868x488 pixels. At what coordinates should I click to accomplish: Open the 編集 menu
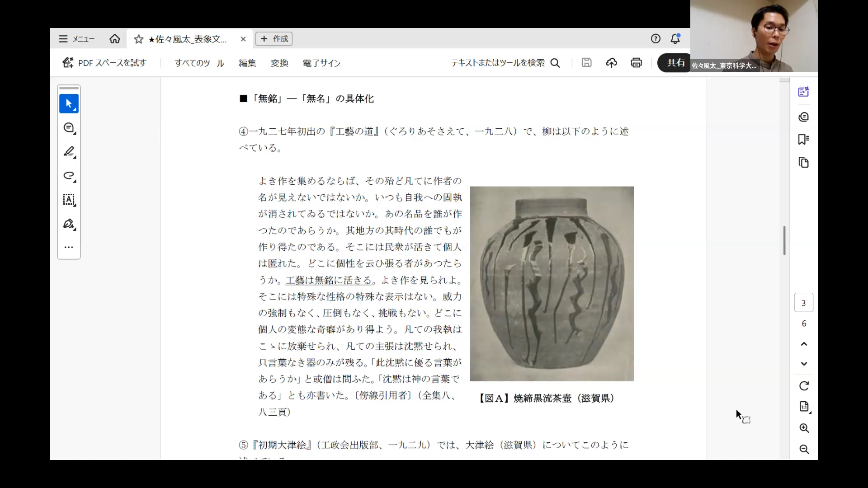coord(247,63)
